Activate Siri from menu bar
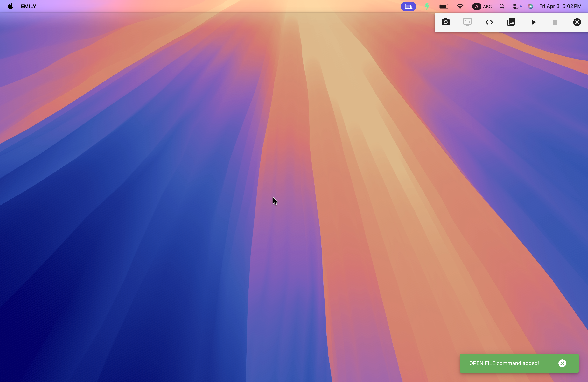This screenshot has height=382, width=588. tap(530, 6)
